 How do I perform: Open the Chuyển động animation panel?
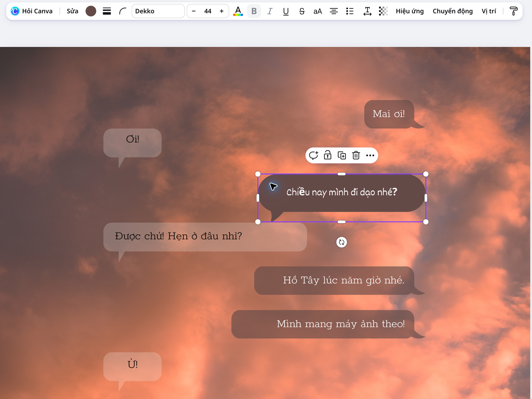(x=453, y=11)
